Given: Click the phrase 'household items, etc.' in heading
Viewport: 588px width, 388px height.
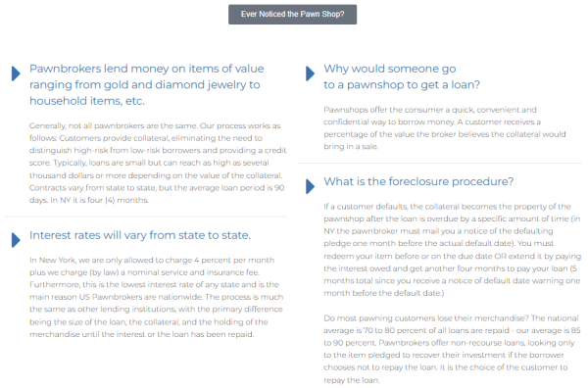Looking at the screenshot, I should (x=87, y=101).
